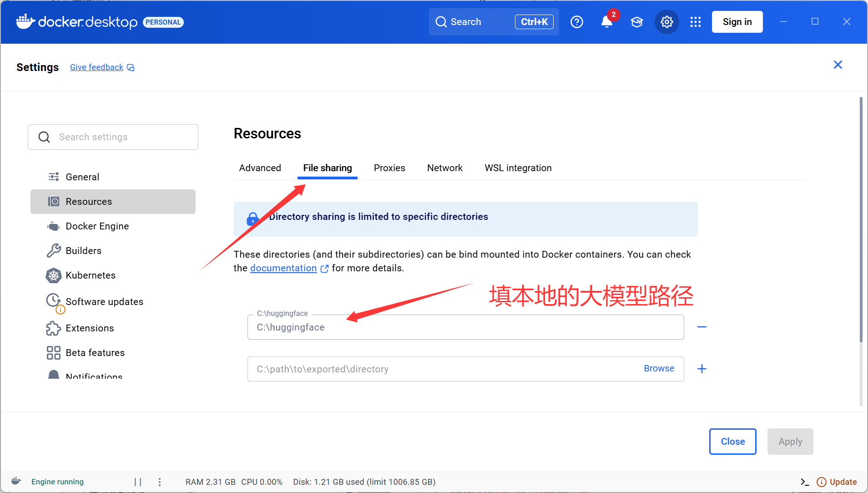
Task: Select Resources in the sidebar
Action: [x=113, y=202]
